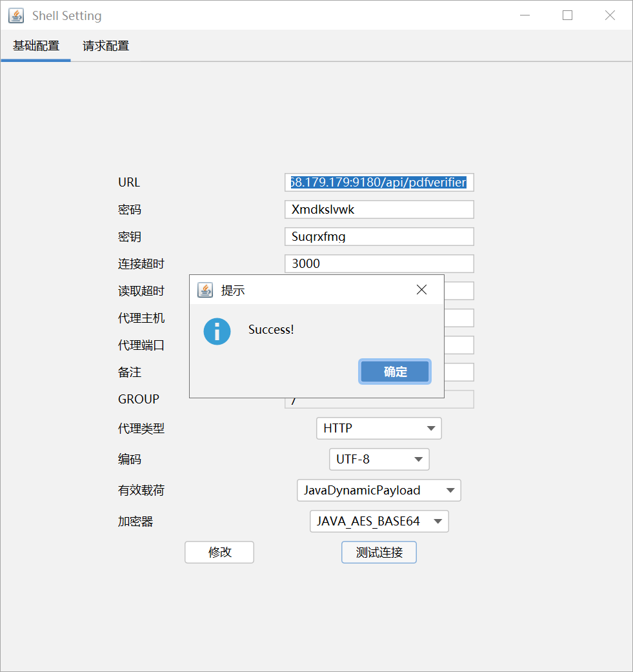Viewport: 633px width, 672px height.
Task: Open the 编码 UTF-8 dropdown
Action: pyautogui.click(x=379, y=459)
